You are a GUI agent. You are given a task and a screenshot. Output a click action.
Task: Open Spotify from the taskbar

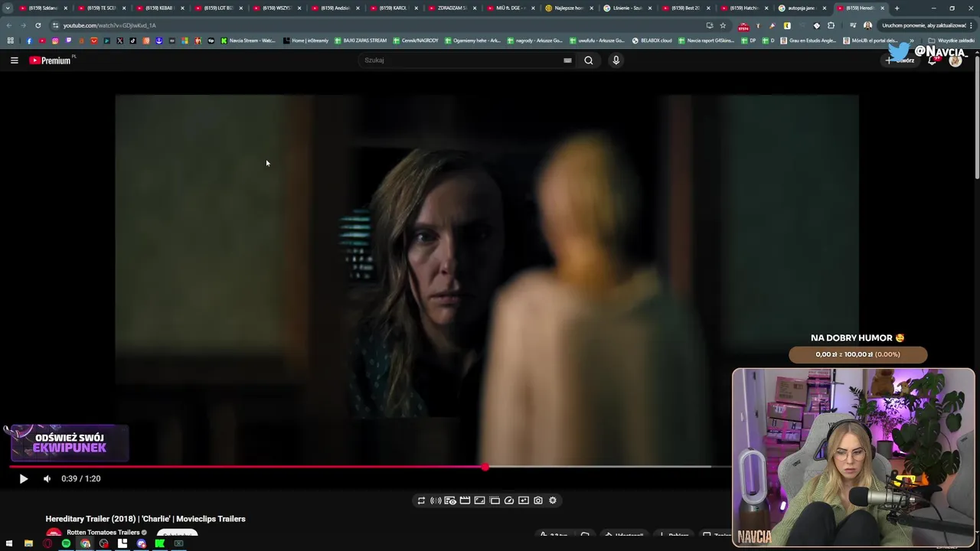point(66,544)
